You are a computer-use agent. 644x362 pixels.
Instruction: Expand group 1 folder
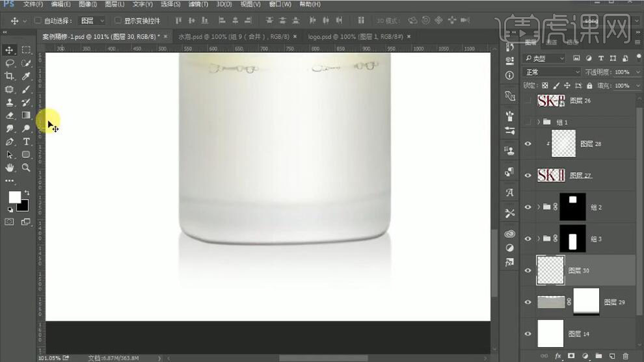pyautogui.click(x=539, y=122)
